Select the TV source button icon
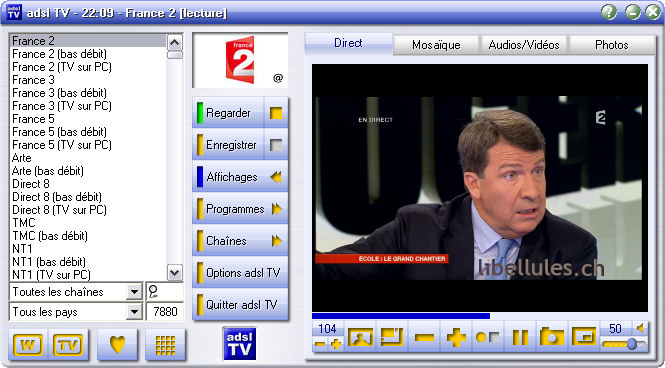The image size is (665, 368). coord(68,344)
